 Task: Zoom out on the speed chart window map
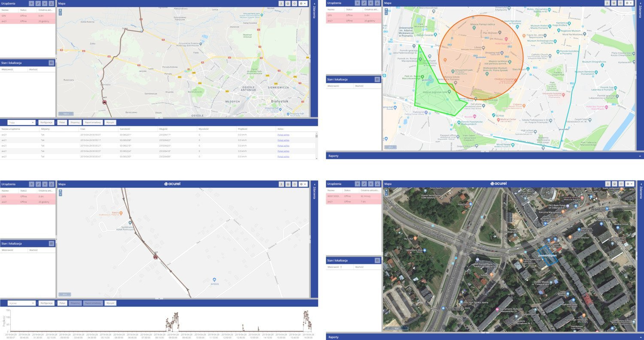61,194
